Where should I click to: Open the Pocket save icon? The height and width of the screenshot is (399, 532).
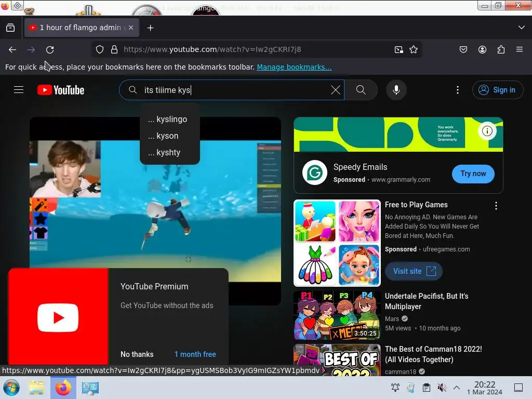coord(463,49)
